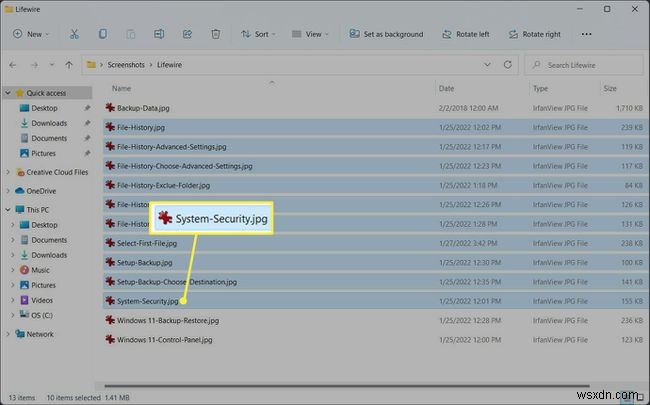Open address bar history dropdown

[488, 65]
